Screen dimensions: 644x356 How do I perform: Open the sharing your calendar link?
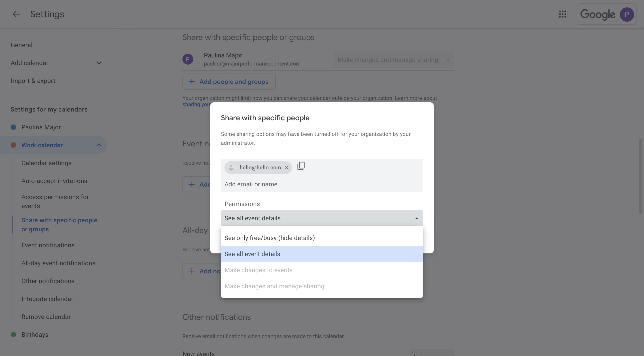[x=198, y=104]
